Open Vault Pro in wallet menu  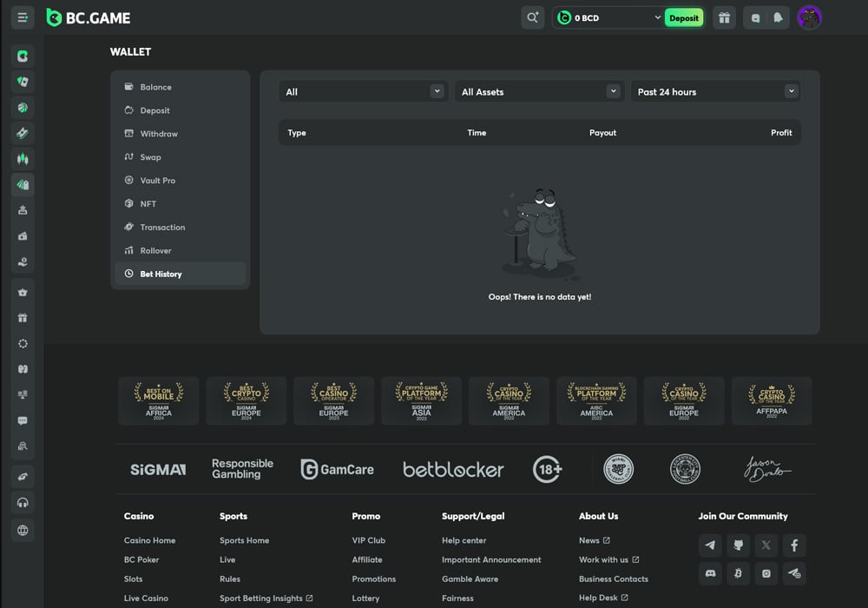(157, 181)
